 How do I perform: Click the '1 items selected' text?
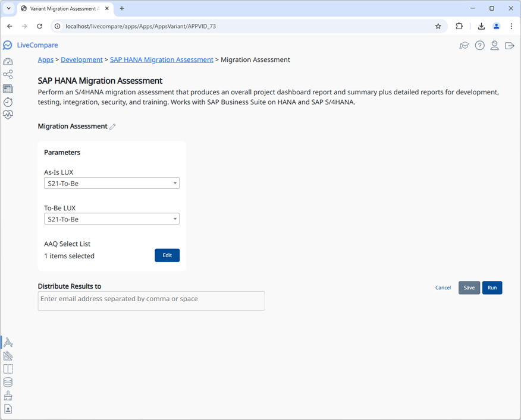coord(70,256)
